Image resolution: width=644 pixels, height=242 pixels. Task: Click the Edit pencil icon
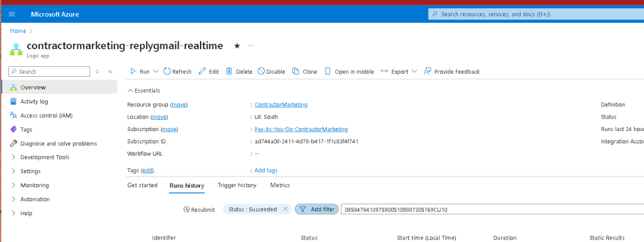(x=202, y=71)
